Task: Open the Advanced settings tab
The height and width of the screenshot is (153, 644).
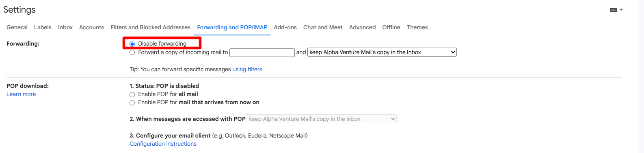Action: tap(362, 27)
